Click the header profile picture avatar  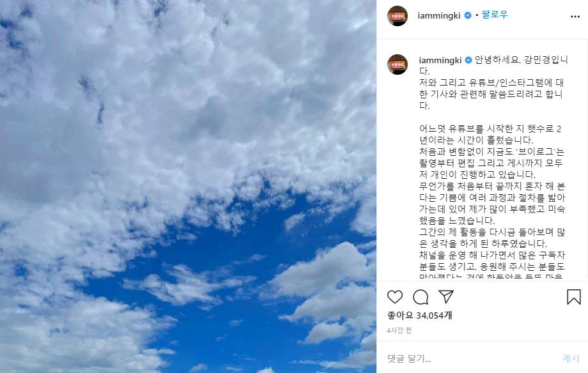(x=398, y=16)
